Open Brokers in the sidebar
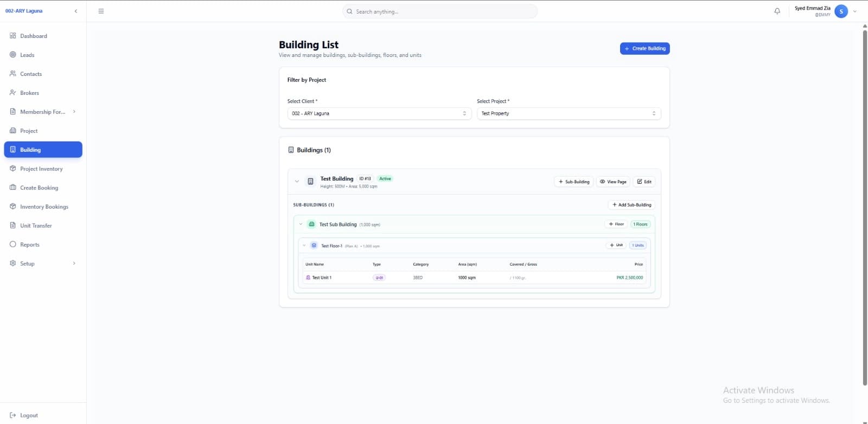868x424 pixels. (x=43, y=93)
